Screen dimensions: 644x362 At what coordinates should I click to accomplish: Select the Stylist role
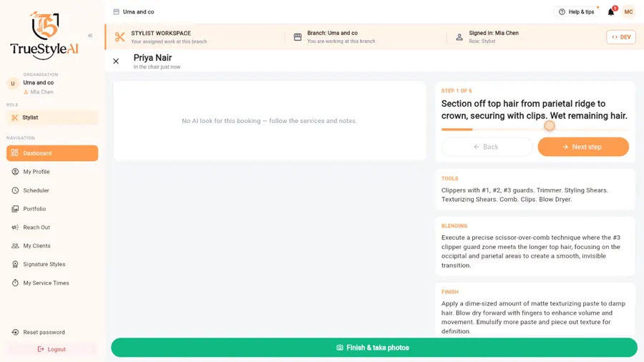click(52, 117)
